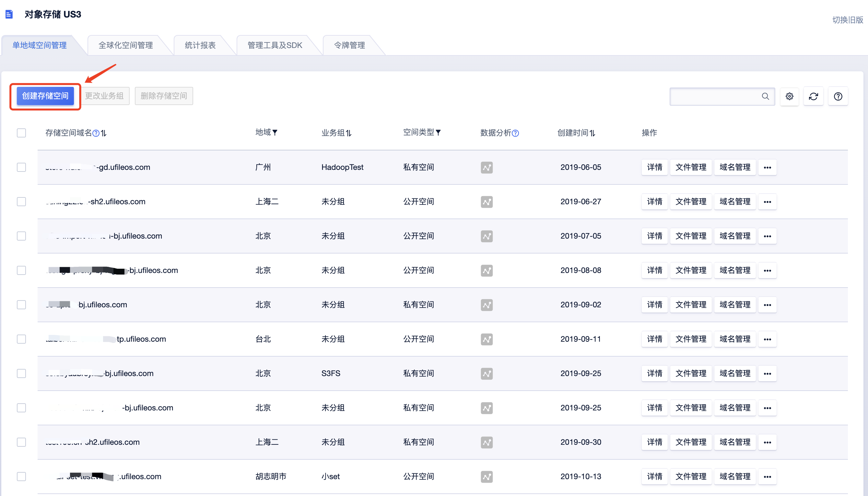
Task: Open data analysis chart for 2019-08-08 row
Action: click(487, 271)
